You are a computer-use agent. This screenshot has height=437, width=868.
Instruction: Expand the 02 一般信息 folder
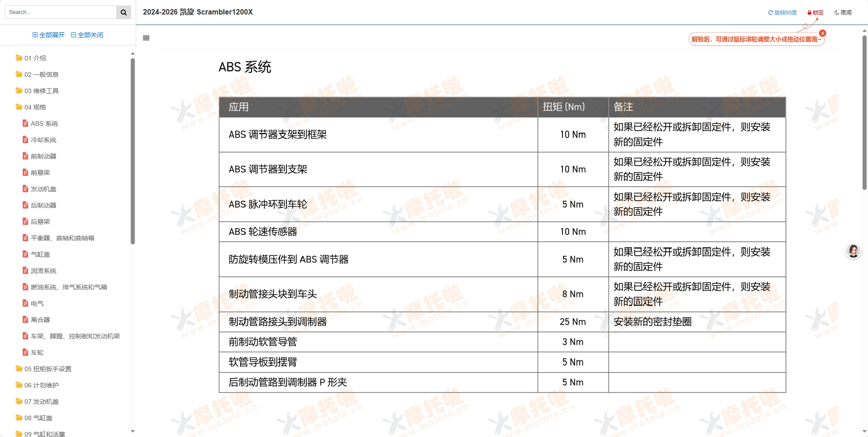[37, 74]
